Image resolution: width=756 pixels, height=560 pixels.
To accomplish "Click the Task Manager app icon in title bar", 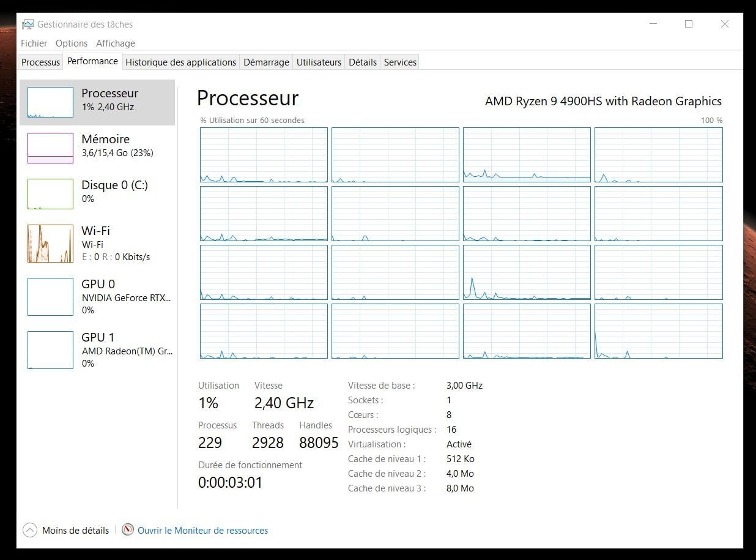I will click(x=28, y=24).
